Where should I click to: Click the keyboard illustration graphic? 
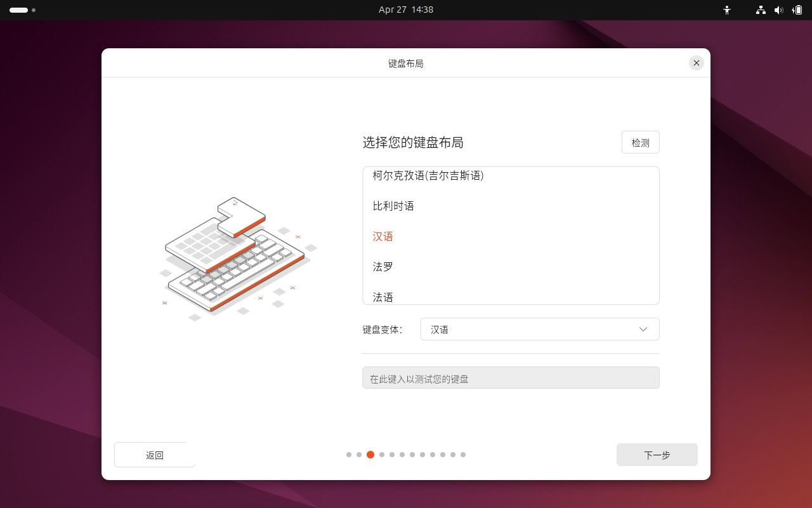click(238, 254)
